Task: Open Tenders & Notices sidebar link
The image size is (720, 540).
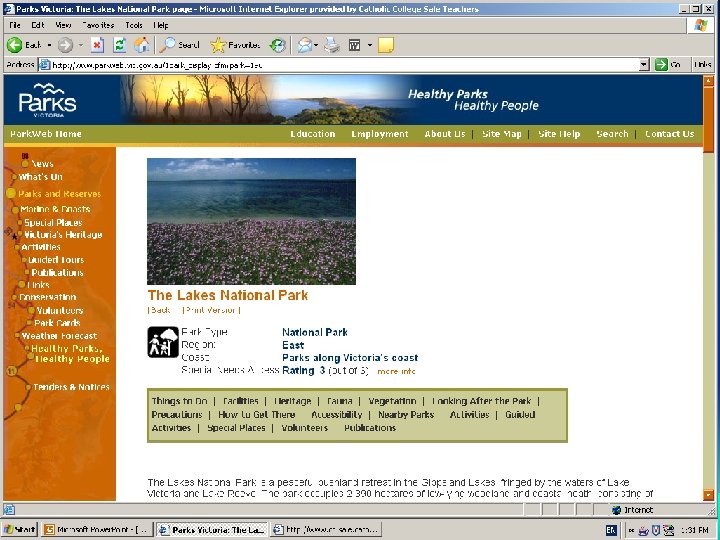Action: pos(71,387)
